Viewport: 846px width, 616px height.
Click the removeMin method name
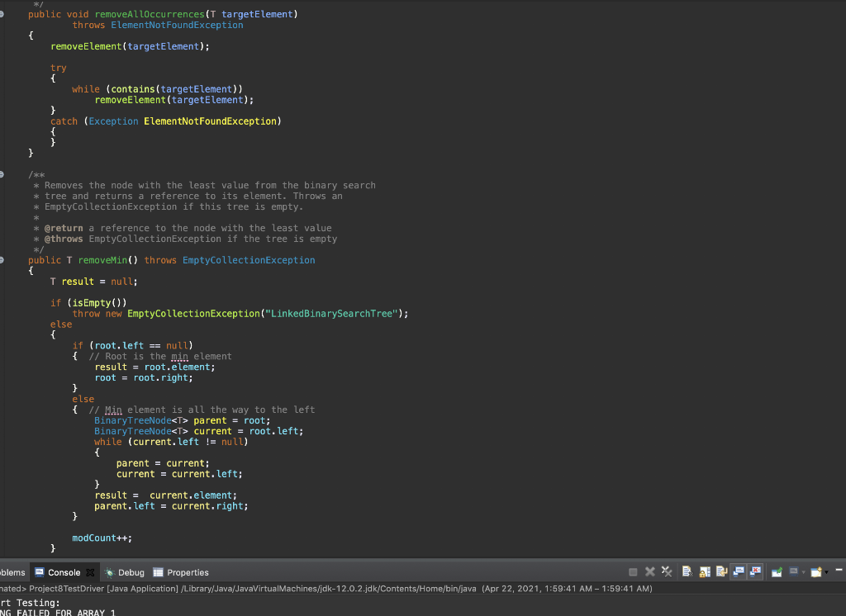pyautogui.click(x=102, y=260)
